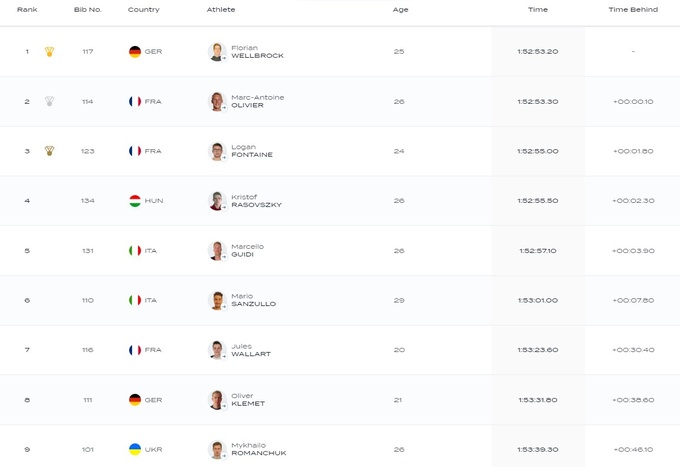The height and width of the screenshot is (467, 680).
Task: Click Mario Sanzullo's profile thumbnail
Action: [x=216, y=301]
